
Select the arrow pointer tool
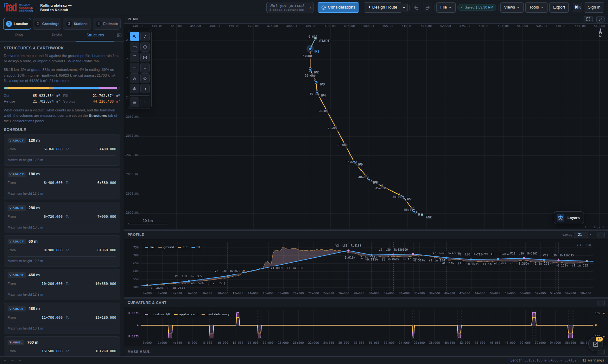click(135, 37)
